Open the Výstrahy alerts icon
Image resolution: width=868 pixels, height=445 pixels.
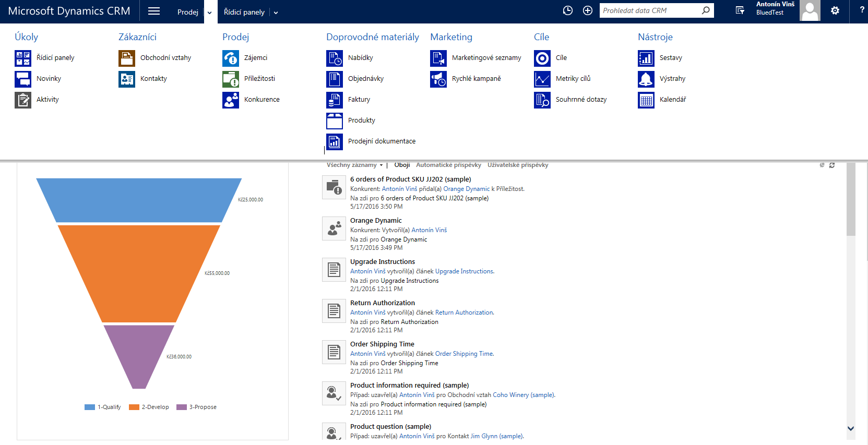pos(646,79)
